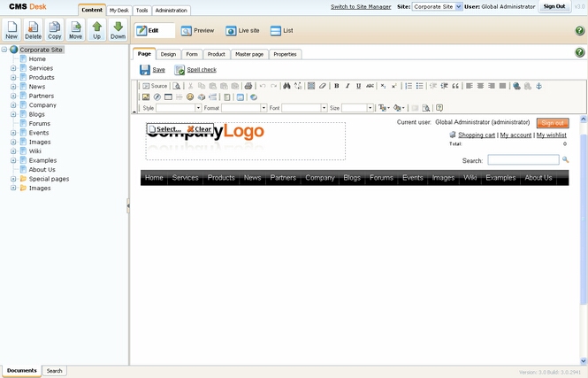This screenshot has height=378, width=588.
Task: Expand the Services tree node
Action: pyautogui.click(x=13, y=68)
